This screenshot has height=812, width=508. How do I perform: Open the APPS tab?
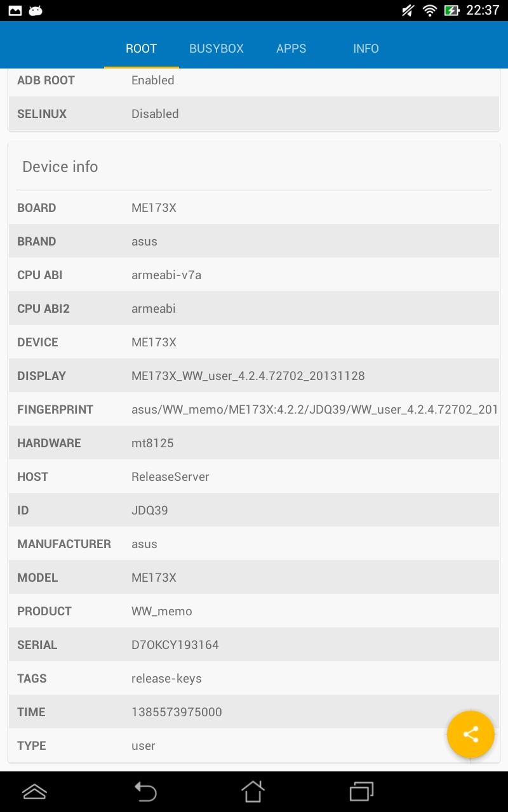pos(291,49)
